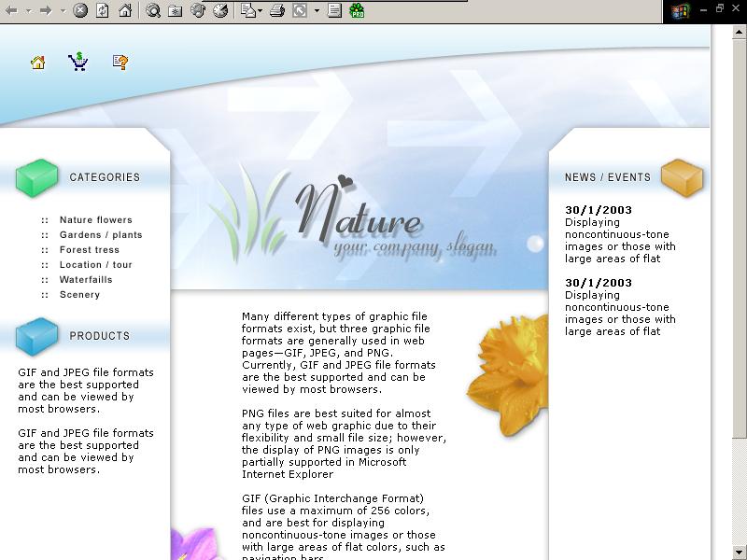Click the vertical scrollbar thumb
Viewport: 747px width, 560px height.
click(x=739, y=238)
